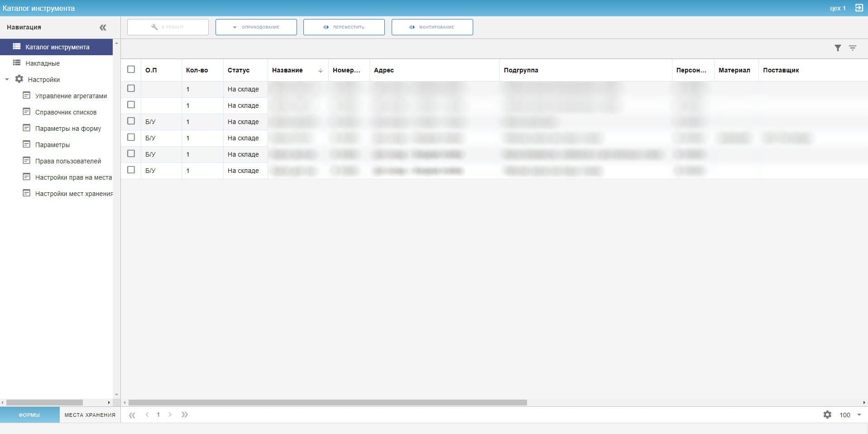Click the Переместить button
Viewport: 868px width, 434px height.
tap(344, 27)
